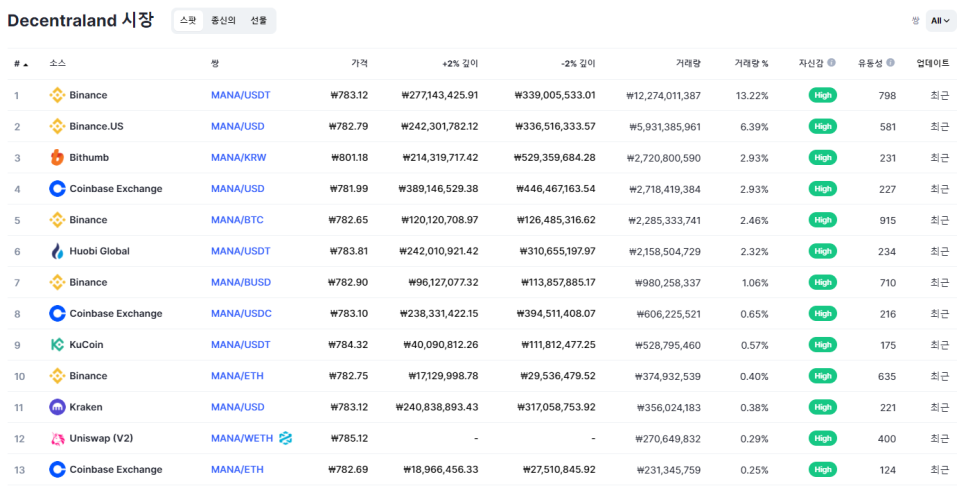
Task: Open the MANA/KRW pair link
Action: pyautogui.click(x=238, y=158)
